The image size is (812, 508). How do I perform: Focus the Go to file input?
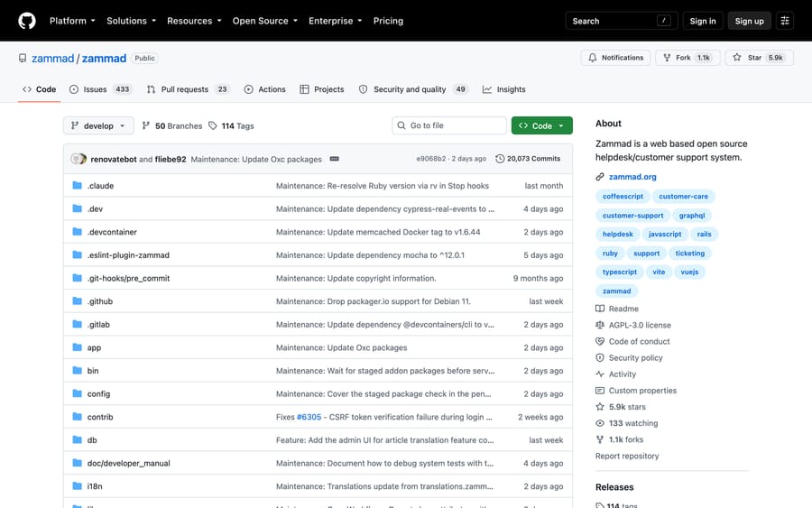pos(449,125)
